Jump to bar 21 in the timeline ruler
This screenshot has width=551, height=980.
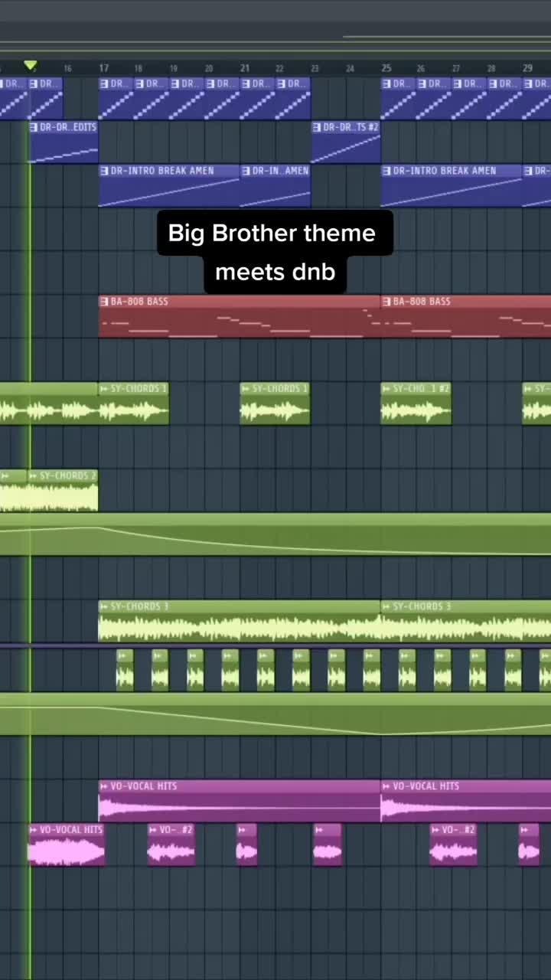pos(245,68)
